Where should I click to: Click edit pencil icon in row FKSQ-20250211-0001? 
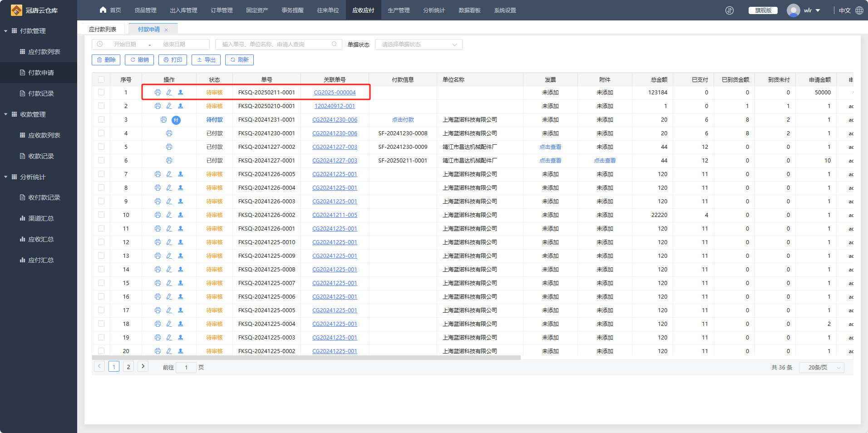(169, 93)
